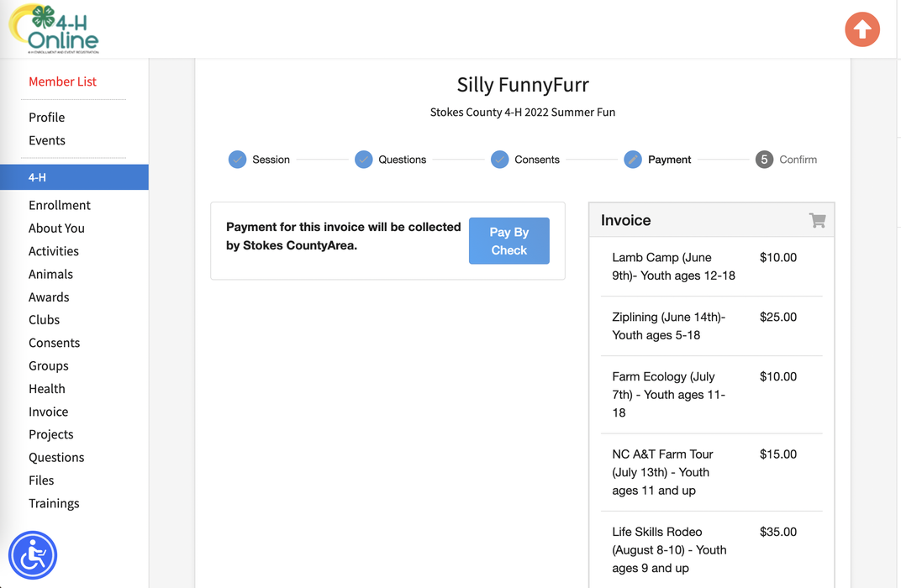Click the completed Consents step checkmark
The image size is (901, 588).
499,159
